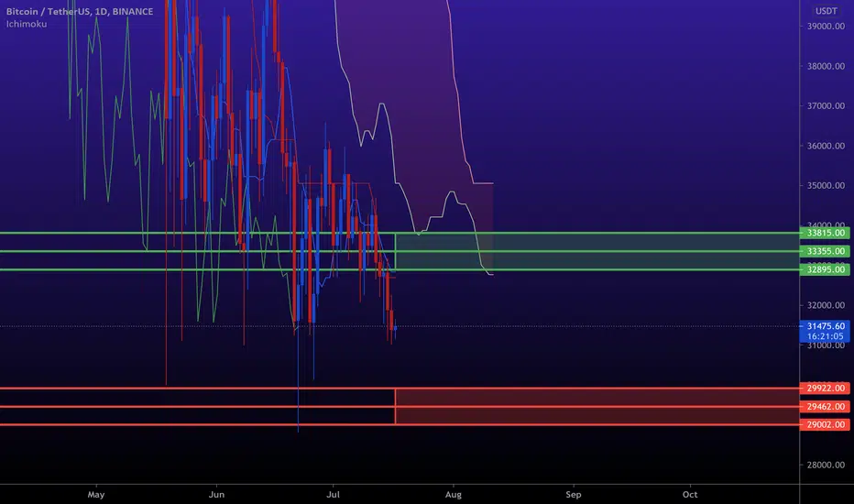Click the Aug label on time axis
The height and width of the screenshot is (504, 854).
click(454, 495)
